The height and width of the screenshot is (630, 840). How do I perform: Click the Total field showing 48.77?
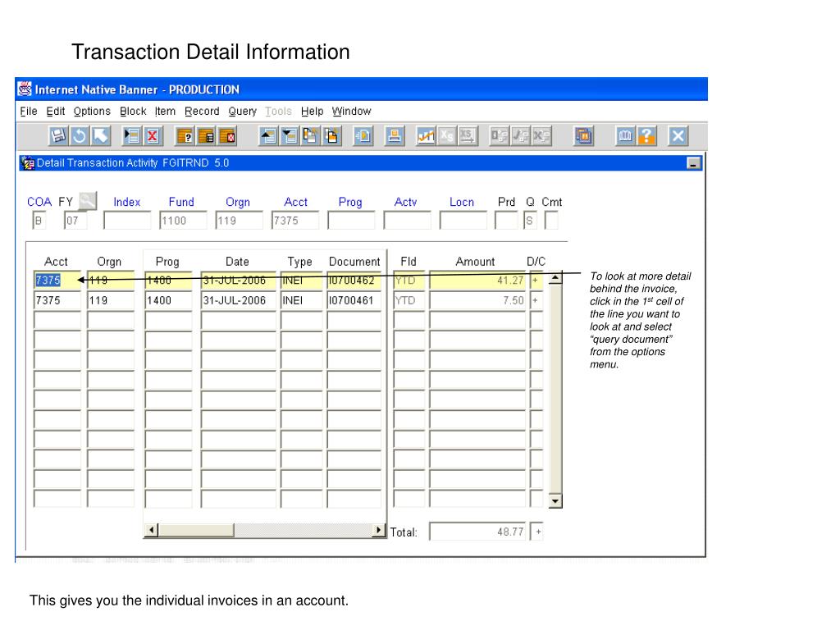[x=477, y=532]
